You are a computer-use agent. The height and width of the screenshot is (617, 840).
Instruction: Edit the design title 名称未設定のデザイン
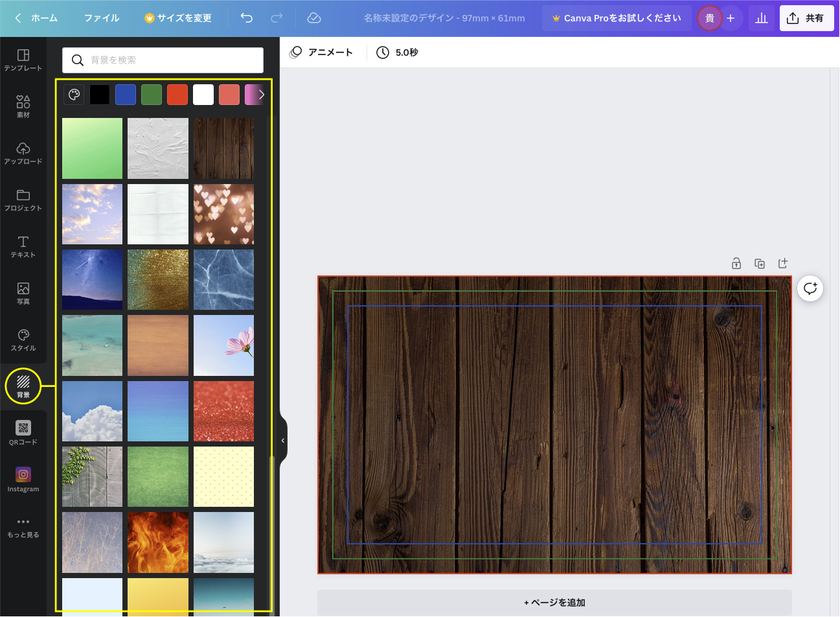click(444, 18)
